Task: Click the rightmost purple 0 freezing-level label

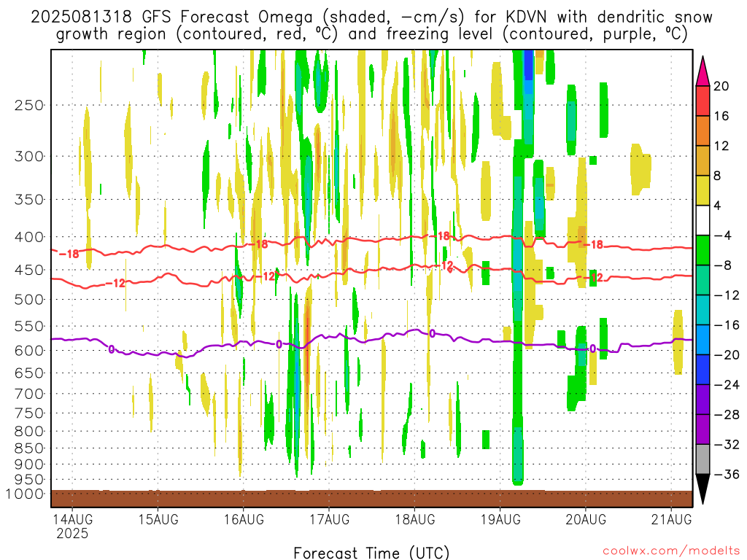Action: pos(592,349)
